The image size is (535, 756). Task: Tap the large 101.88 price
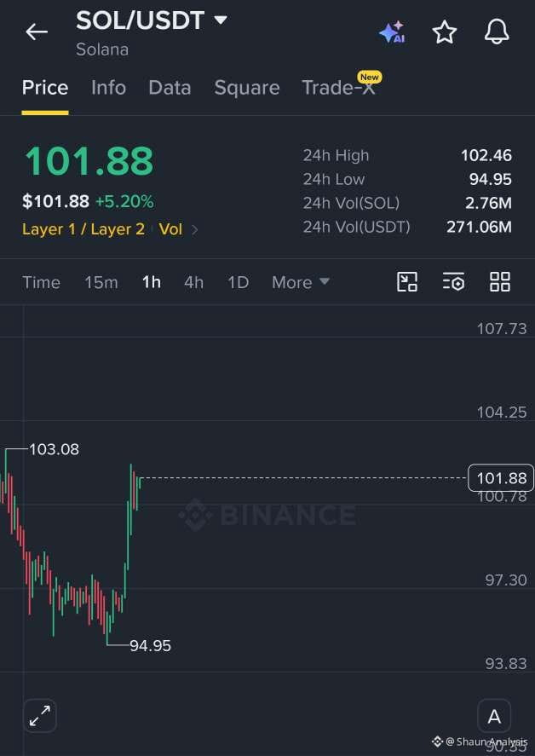89,161
